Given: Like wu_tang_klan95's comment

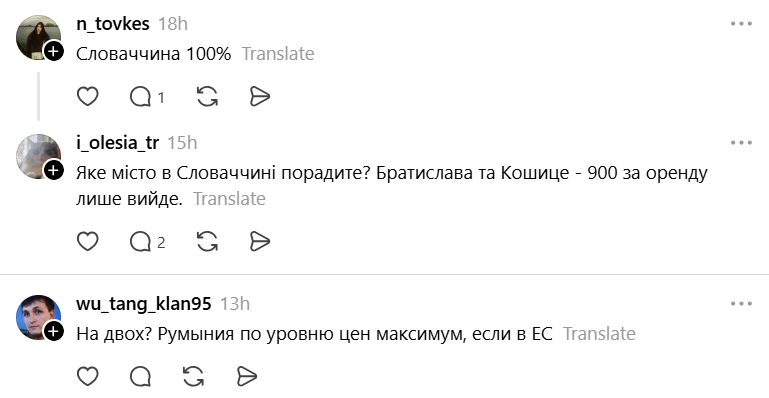Looking at the screenshot, I should (88, 376).
